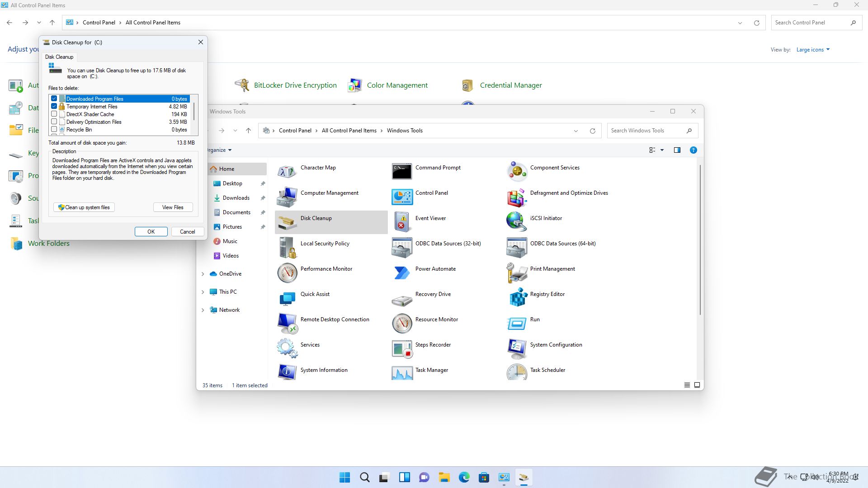868x488 pixels.
Task: Open the Organize dropdown menu
Action: (220, 150)
